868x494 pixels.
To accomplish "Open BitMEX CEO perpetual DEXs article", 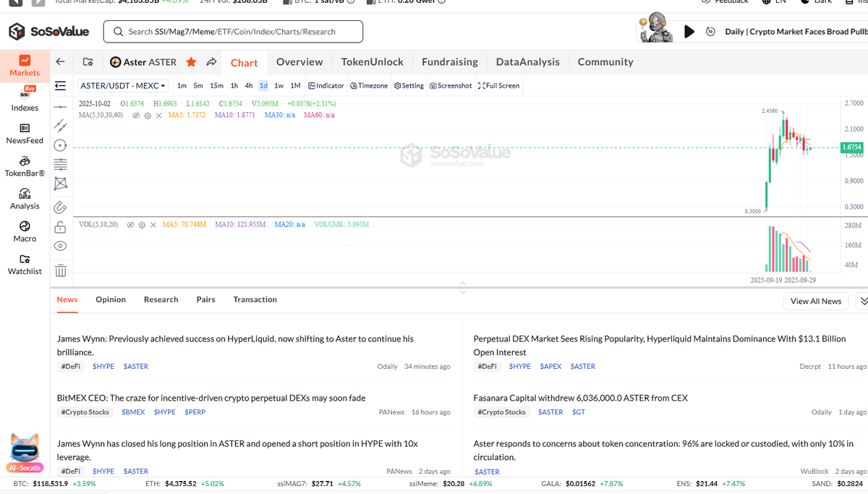I will coord(211,398).
